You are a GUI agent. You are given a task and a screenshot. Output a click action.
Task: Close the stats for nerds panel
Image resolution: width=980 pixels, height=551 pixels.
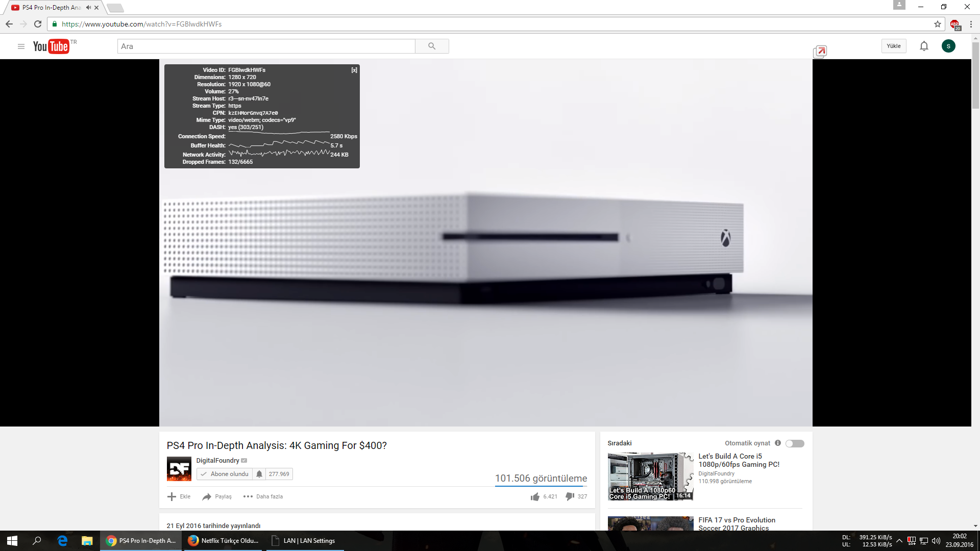point(354,70)
